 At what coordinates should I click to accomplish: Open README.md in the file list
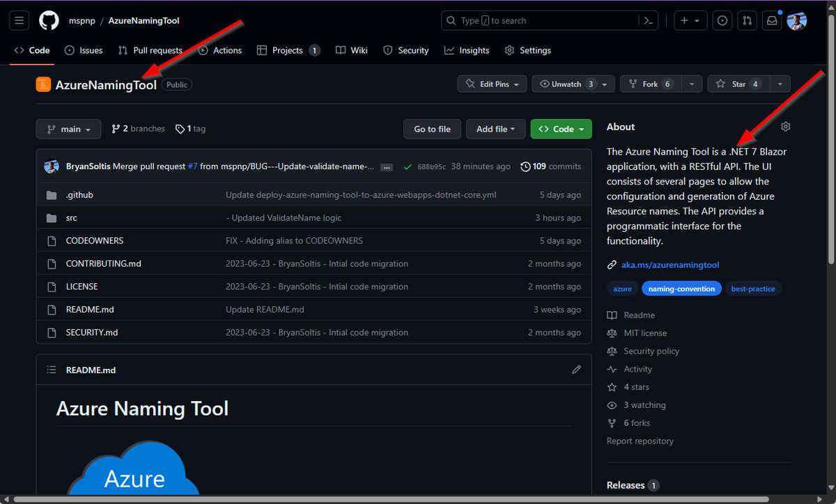tap(90, 309)
